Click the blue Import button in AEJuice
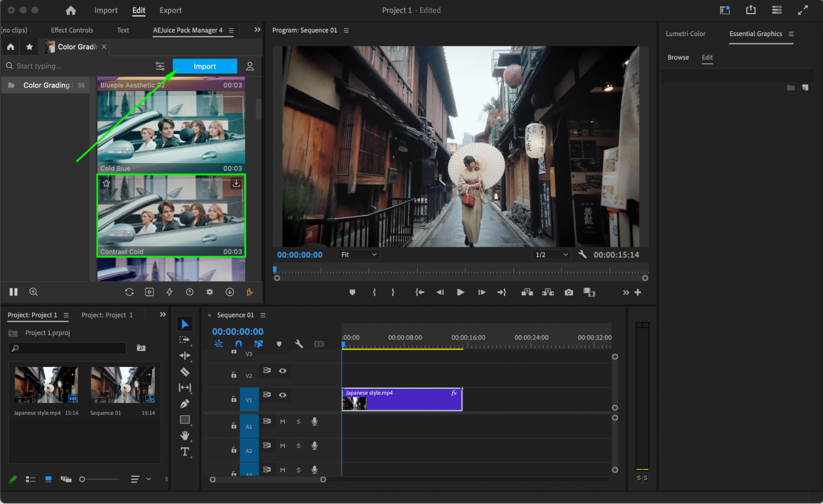 coord(205,66)
